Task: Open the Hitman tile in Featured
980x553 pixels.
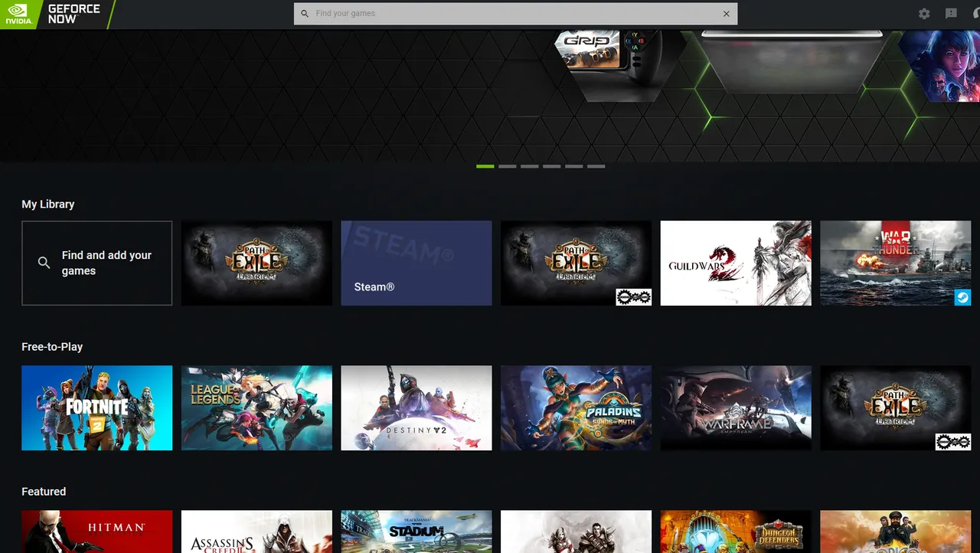Action: pyautogui.click(x=97, y=532)
